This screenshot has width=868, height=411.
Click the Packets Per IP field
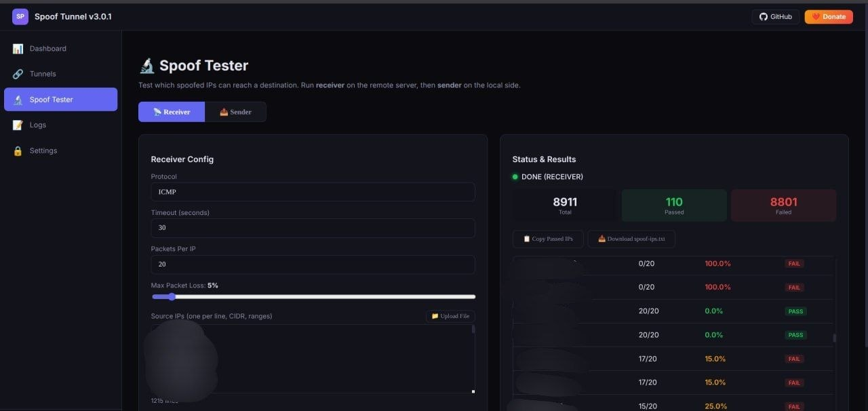(x=313, y=265)
